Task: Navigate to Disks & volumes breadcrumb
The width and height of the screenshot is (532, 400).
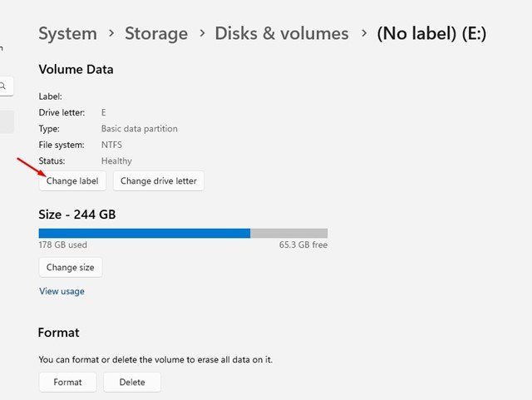Action: tap(282, 34)
